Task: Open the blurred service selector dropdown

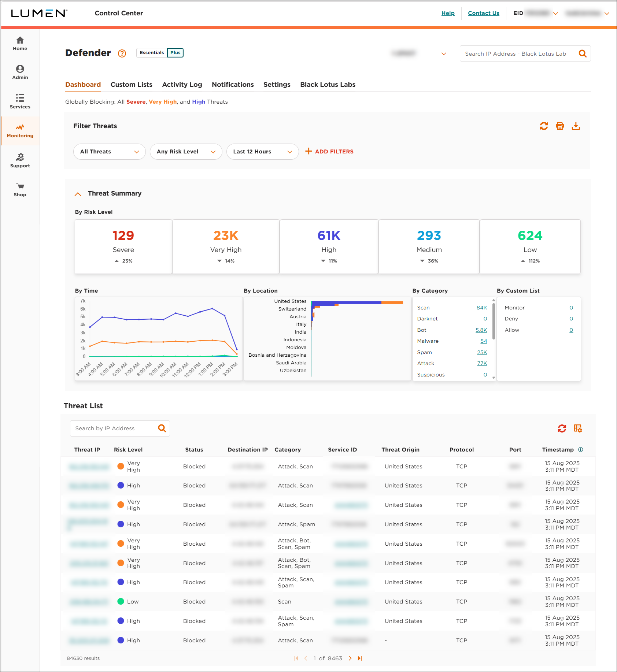Action: (x=444, y=54)
